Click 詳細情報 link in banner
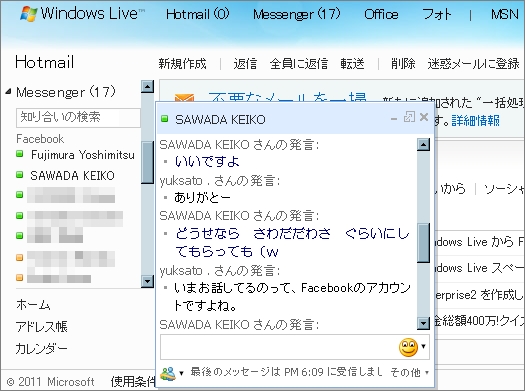 click(x=475, y=120)
